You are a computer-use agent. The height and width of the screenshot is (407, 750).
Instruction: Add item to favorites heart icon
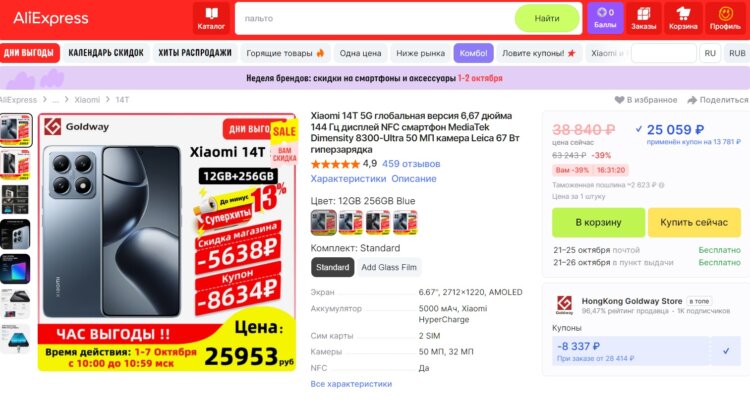click(x=619, y=100)
